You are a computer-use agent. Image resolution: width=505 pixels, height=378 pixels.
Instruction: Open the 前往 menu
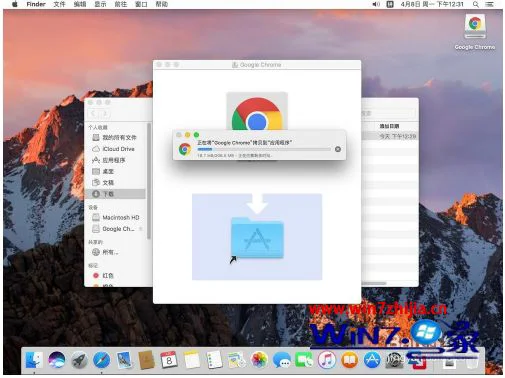coord(121,4)
